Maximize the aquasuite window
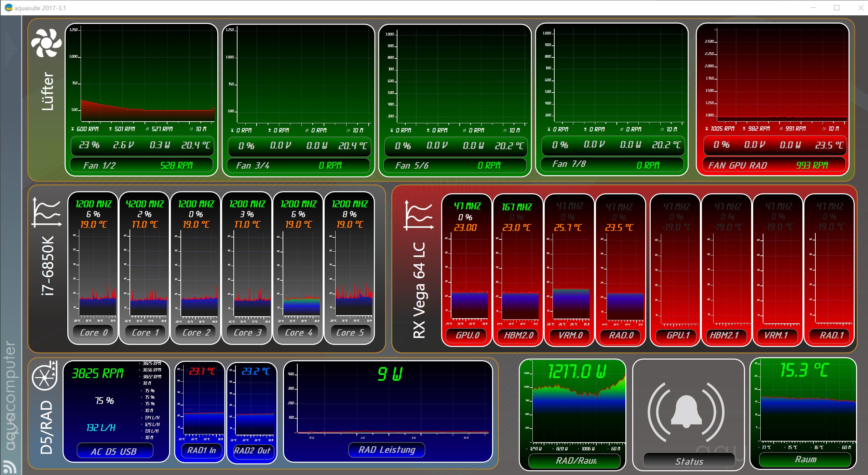Screen dimensions: 868x475 click(x=837, y=8)
